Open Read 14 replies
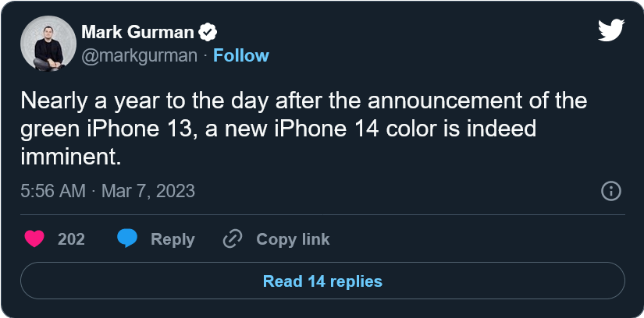Screen dimensions: 644x318 322,281
